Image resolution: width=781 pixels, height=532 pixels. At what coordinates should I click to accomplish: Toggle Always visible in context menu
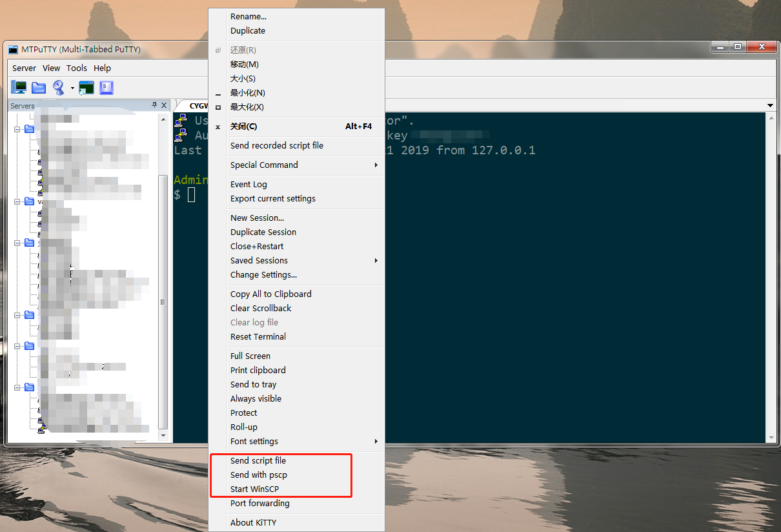[256, 398]
